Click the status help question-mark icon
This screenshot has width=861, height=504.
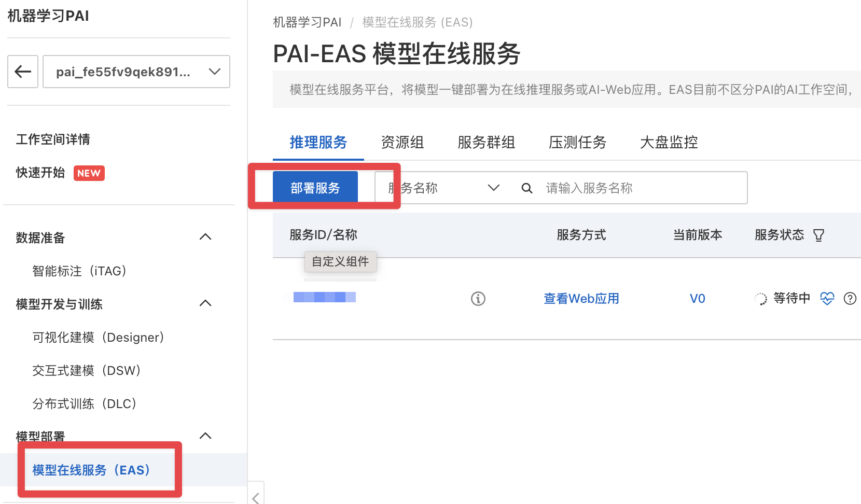(850, 299)
